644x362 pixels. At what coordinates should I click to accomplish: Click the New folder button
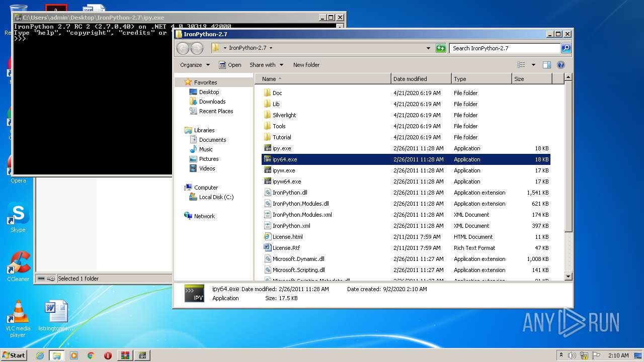pos(306,65)
